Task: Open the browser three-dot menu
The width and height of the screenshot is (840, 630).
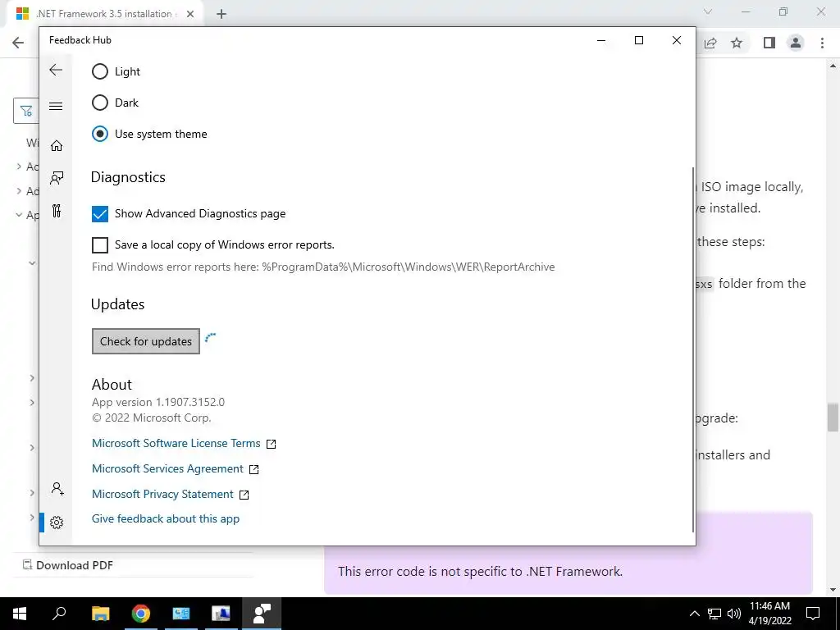Action: (x=822, y=43)
